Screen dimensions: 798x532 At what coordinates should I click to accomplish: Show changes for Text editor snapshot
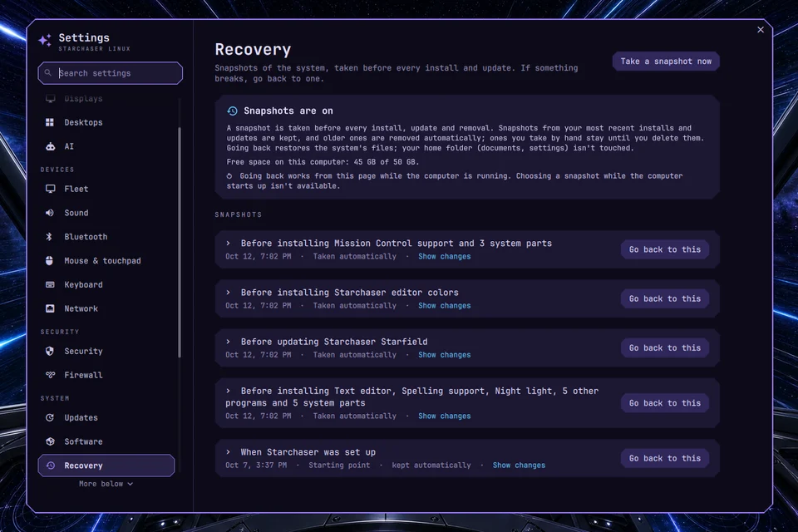[x=444, y=416]
